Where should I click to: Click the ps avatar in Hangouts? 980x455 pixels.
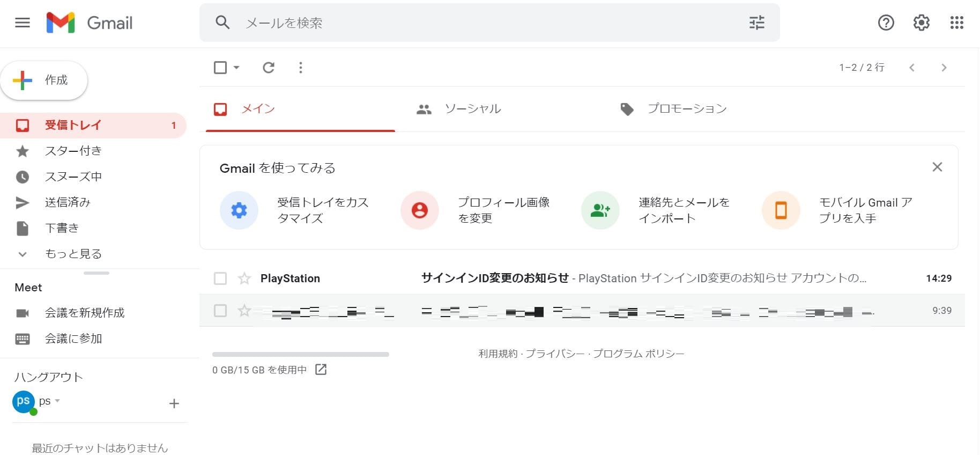(x=24, y=402)
